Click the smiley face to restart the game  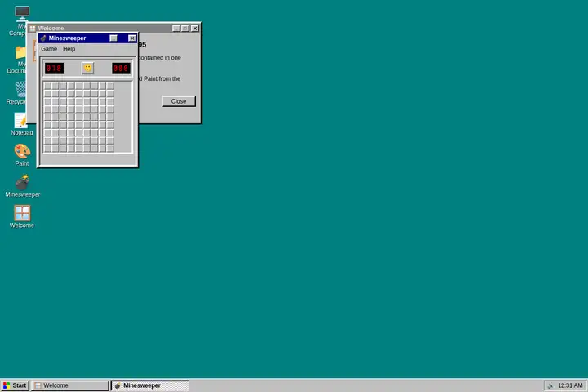[x=87, y=68]
